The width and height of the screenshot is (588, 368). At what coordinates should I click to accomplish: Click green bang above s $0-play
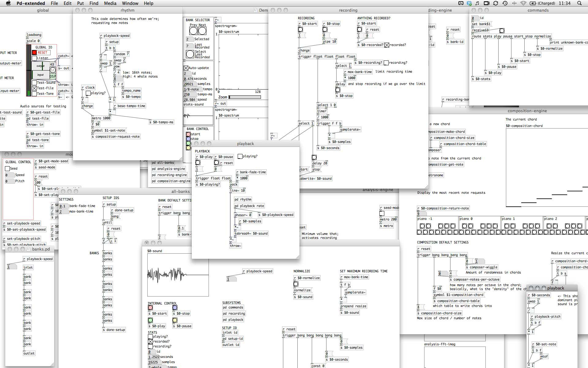(x=150, y=320)
